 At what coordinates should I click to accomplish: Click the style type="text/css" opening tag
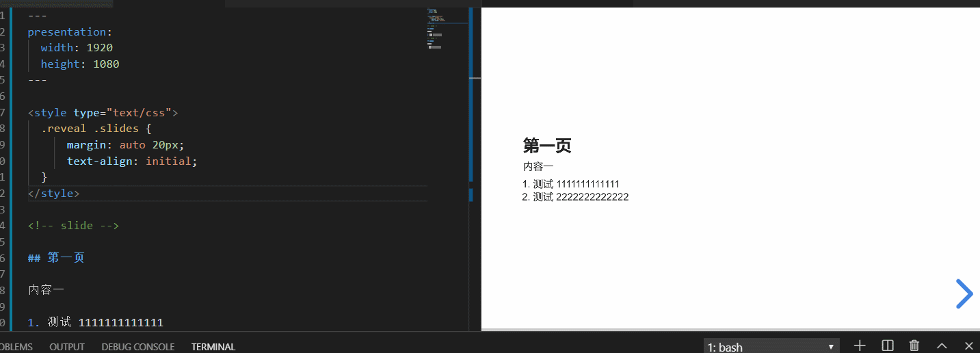pyautogui.click(x=103, y=113)
